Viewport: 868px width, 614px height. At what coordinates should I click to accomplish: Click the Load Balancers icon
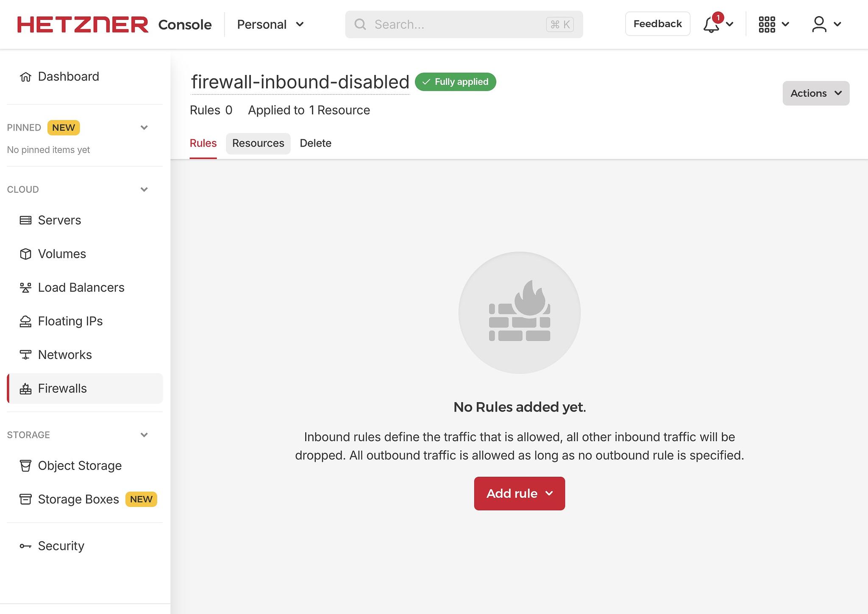25,288
